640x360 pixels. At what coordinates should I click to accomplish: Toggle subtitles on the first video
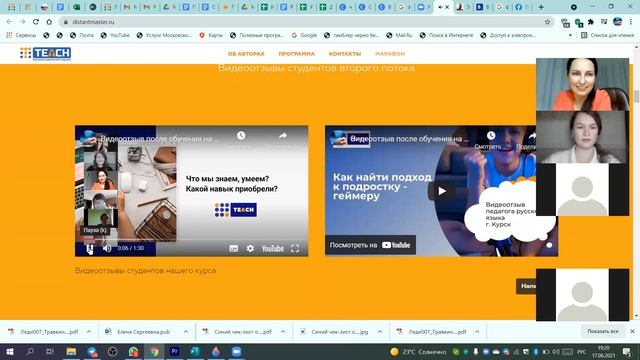(233, 249)
